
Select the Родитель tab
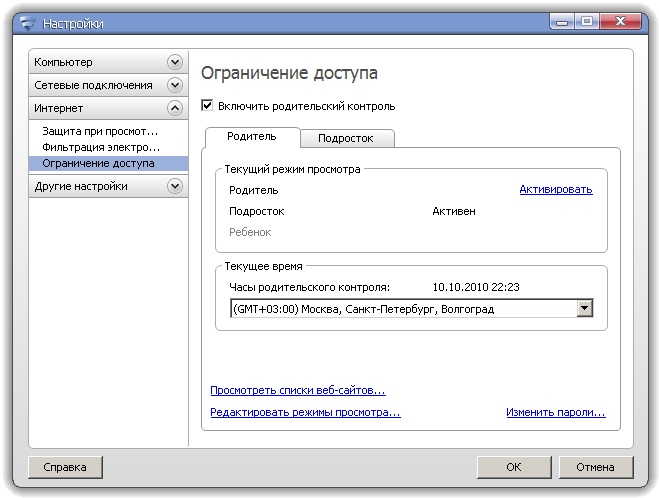(251, 137)
